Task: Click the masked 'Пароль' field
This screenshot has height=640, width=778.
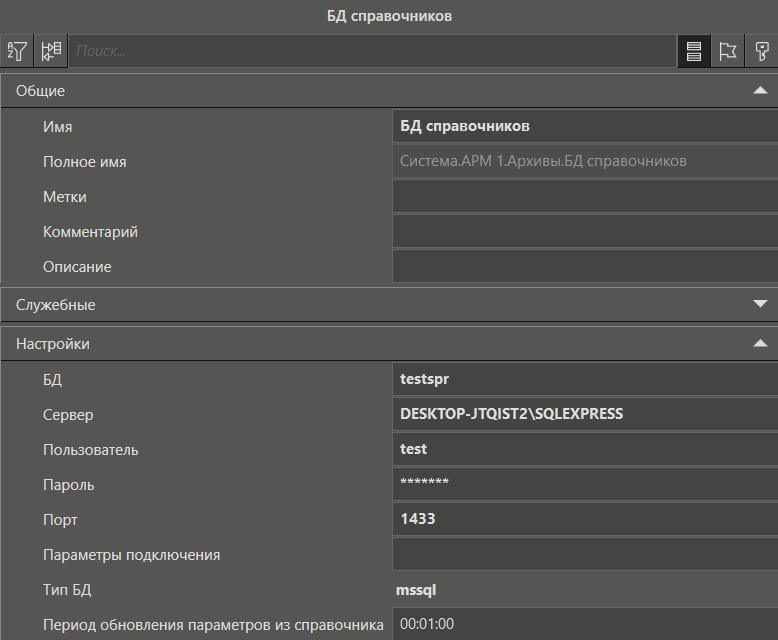Action: [x=584, y=485]
